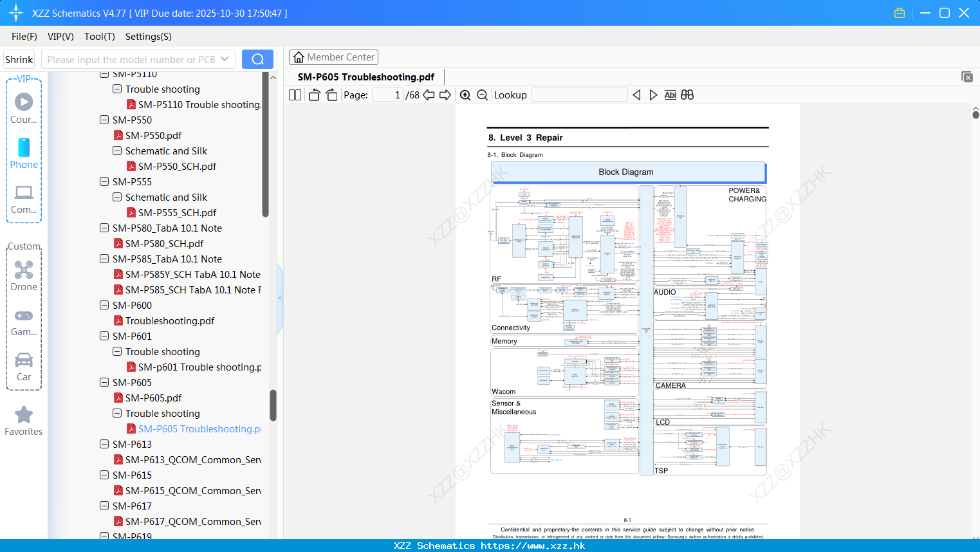Click tree panel scrollbar thumb
Screen dimensions: 980x552
tap(273, 405)
